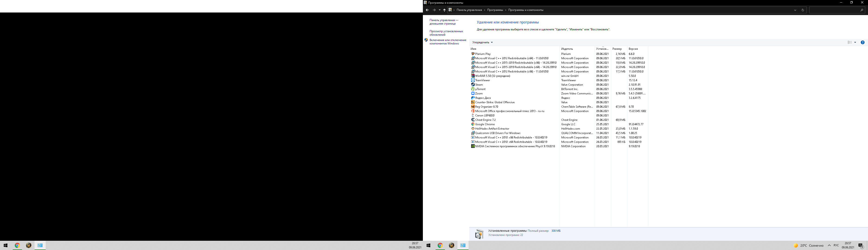868x250 pixels.
Task: Click the Qualcomm USB Drivers icon
Action: 473,133
